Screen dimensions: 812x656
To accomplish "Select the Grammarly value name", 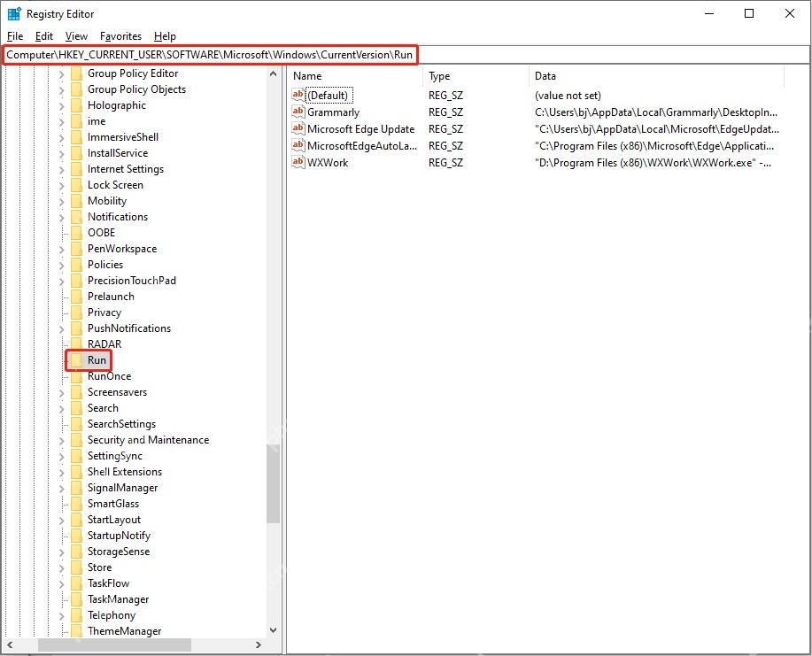I will click(333, 112).
